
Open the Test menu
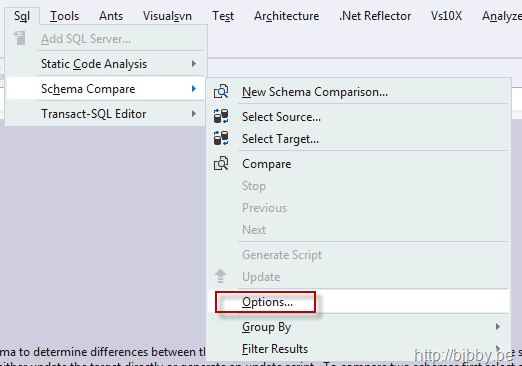point(223,16)
